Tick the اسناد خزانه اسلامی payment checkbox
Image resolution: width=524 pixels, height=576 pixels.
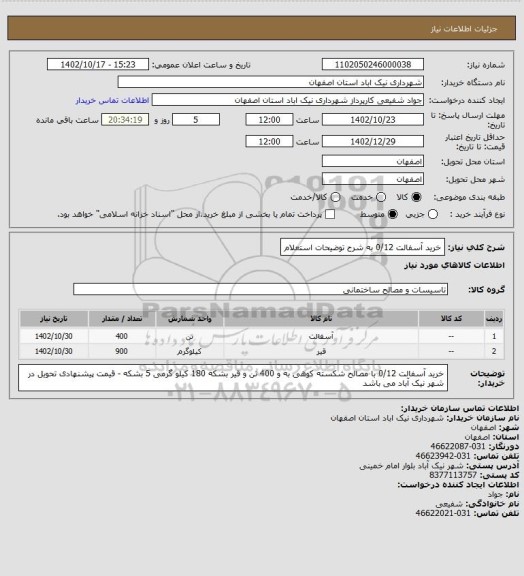point(330,214)
